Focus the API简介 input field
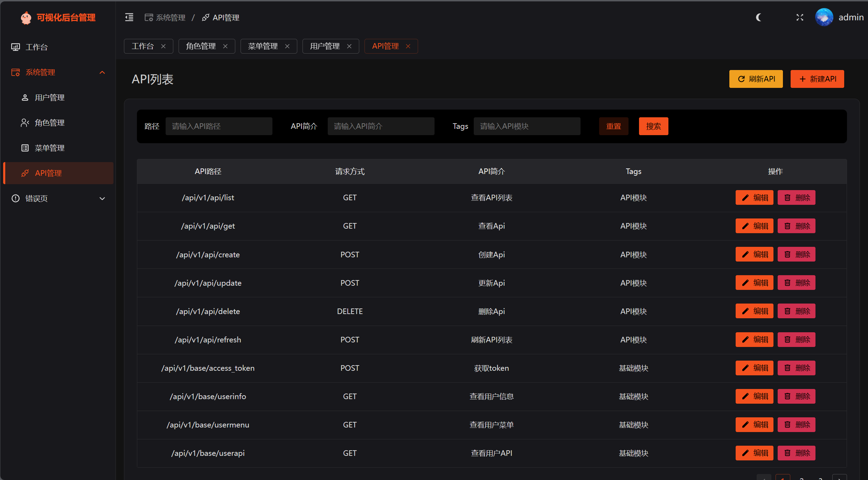This screenshot has height=480, width=868. (x=381, y=126)
